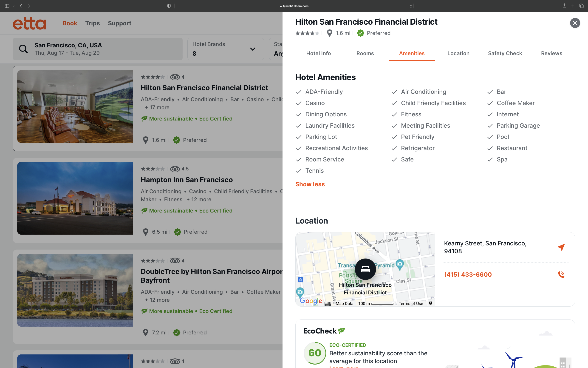Expand '+ 17 more' amenities on Hilton card

157,107
